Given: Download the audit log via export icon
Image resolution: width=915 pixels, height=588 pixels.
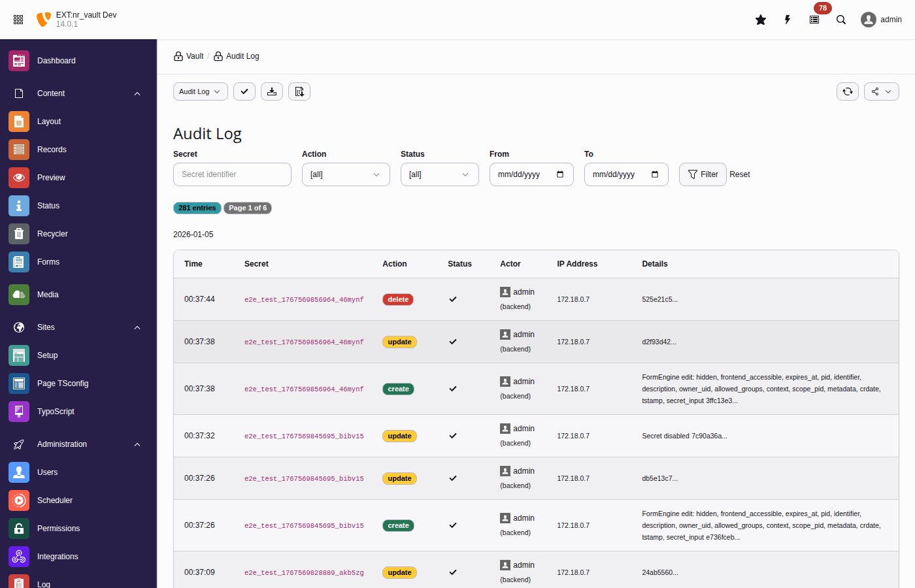Looking at the screenshot, I should pos(272,91).
